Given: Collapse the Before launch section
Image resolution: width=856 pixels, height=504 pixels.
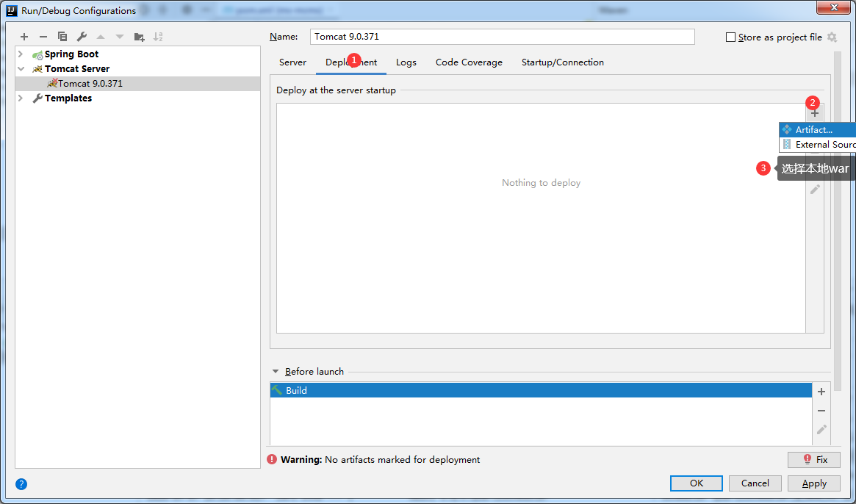Looking at the screenshot, I should [276, 372].
